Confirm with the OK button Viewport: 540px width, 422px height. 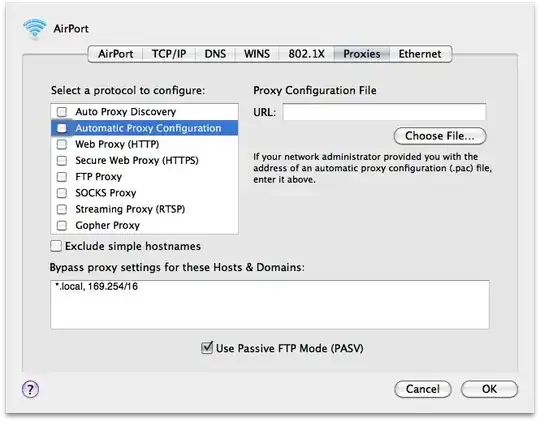click(x=489, y=389)
